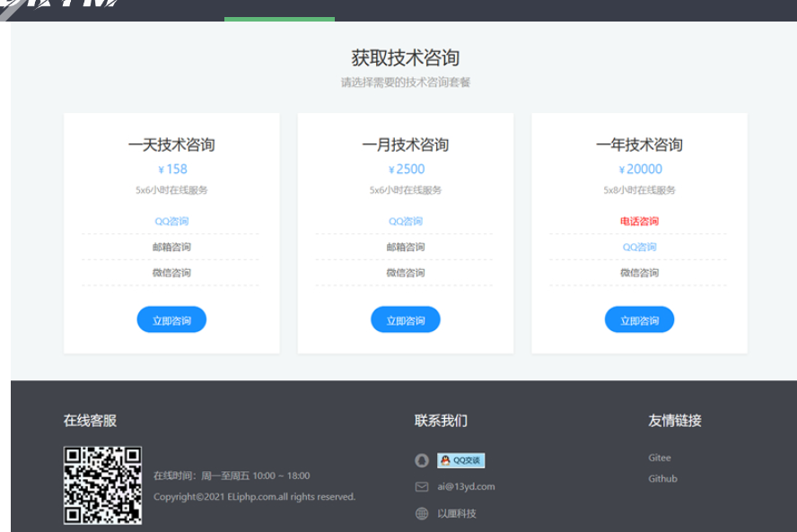Click 微信咨询 in the yearly plan card
Viewport: 797px width, 532px height.
pyautogui.click(x=639, y=272)
